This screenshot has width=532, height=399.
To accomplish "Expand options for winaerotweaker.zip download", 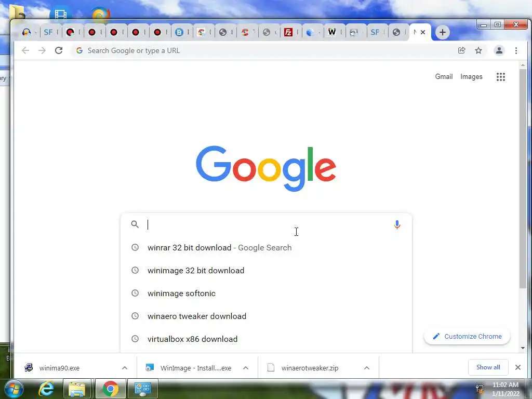I will pos(366,368).
